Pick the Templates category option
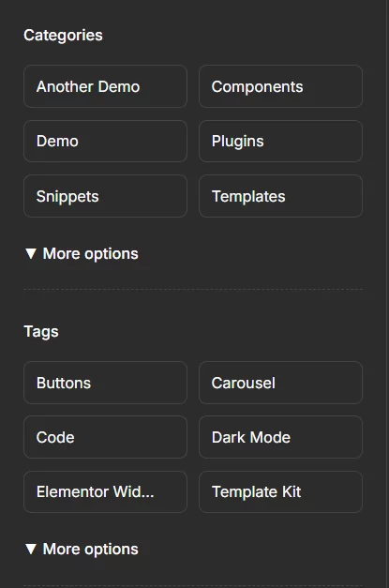The image size is (389, 588). (280, 196)
